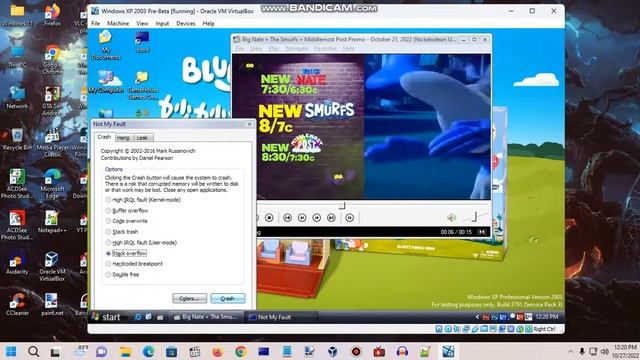Image resolution: width=640 pixels, height=360 pixels.
Task: Open Audacity desktop shortcut
Action: [17, 263]
